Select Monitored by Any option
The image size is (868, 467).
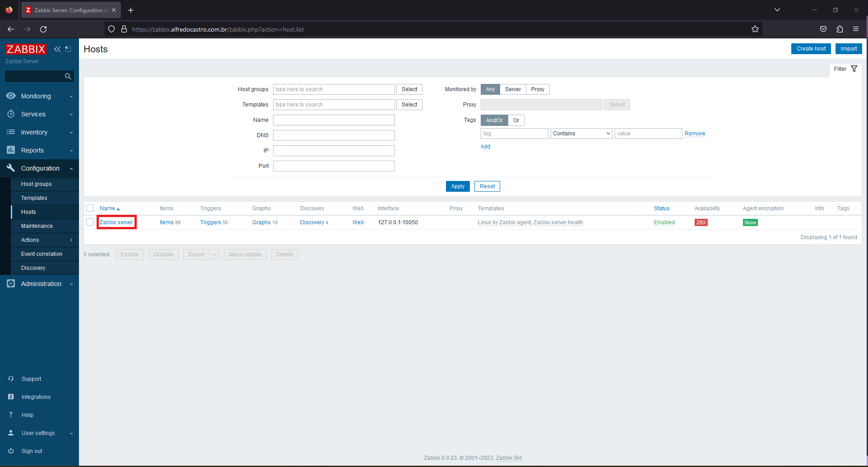pos(490,89)
